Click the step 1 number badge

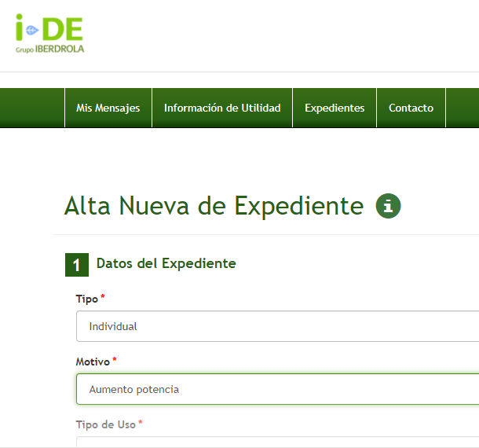click(76, 265)
